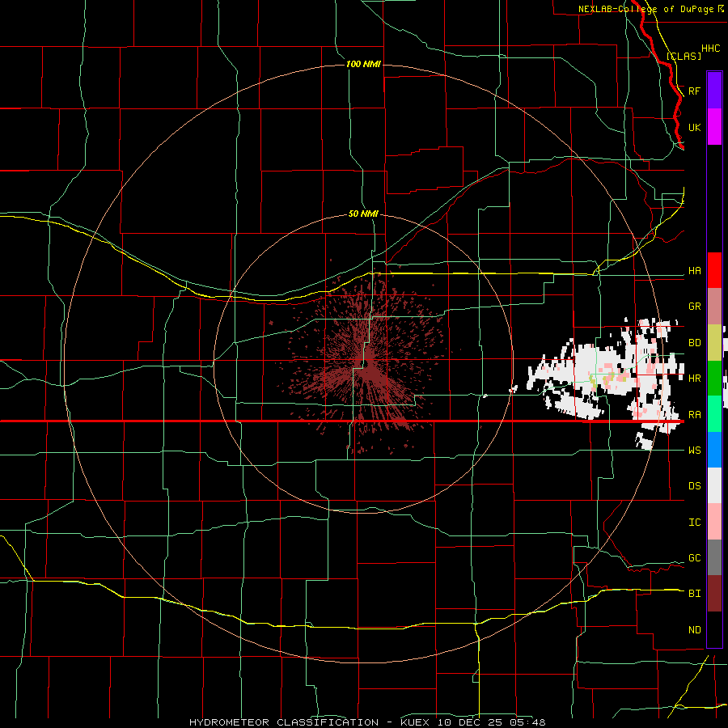Click the NEXLAB-College of DuPage text
The image size is (728, 728).
click(x=645, y=9)
